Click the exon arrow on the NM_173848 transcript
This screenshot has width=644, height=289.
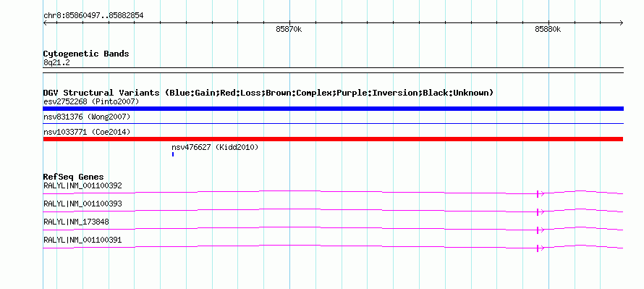[x=540, y=230]
